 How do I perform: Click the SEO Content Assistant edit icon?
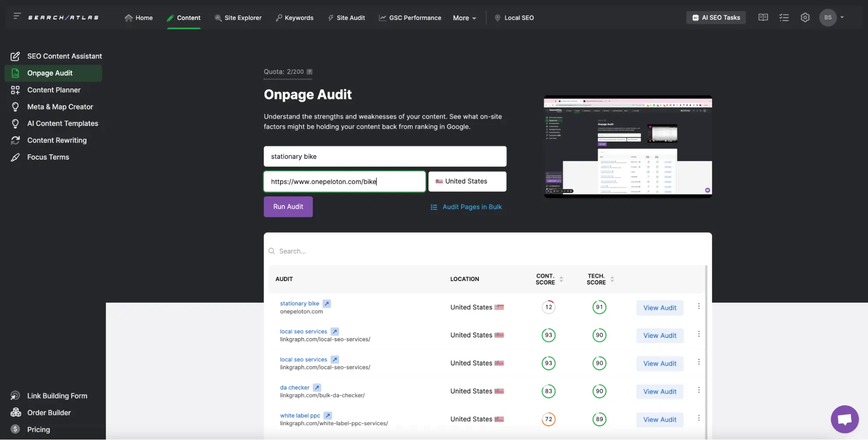click(x=15, y=56)
